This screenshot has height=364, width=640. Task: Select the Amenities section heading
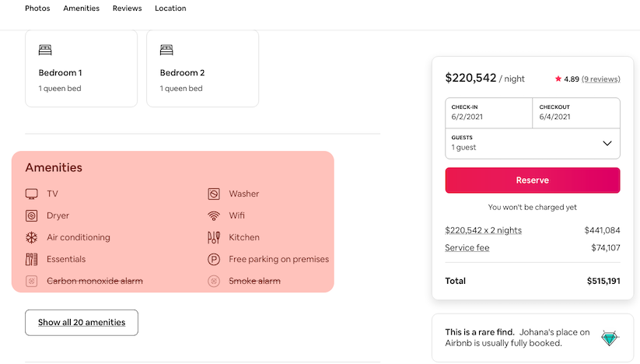point(54,168)
